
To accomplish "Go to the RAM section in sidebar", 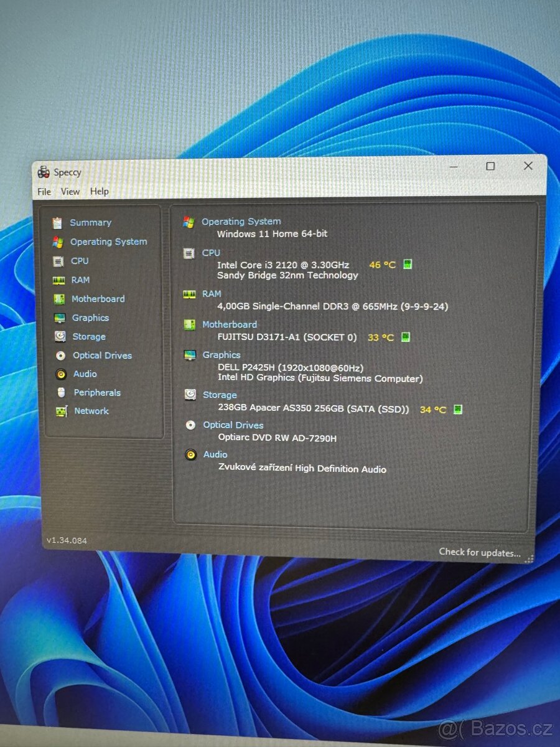I will coord(80,281).
